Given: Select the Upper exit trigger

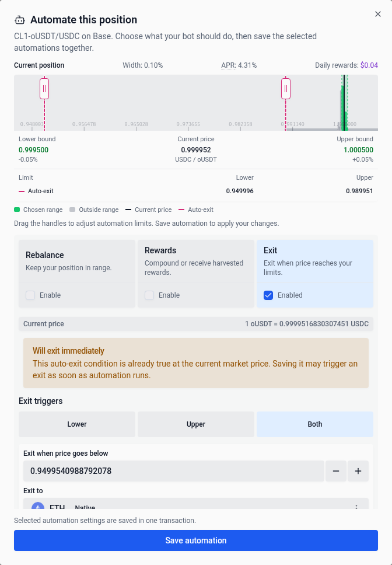Looking at the screenshot, I should (196, 424).
